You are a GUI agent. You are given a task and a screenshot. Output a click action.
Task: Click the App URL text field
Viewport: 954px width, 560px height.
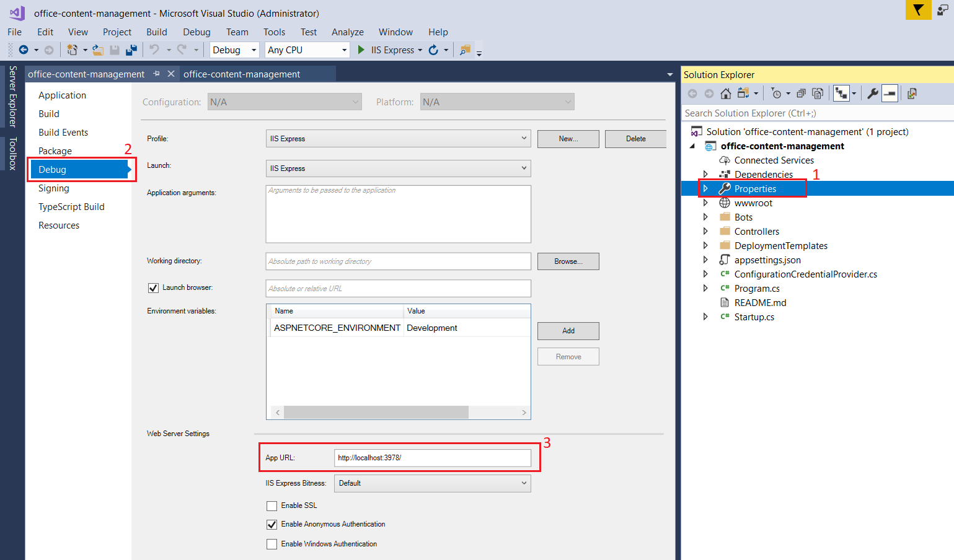pos(432,458)
